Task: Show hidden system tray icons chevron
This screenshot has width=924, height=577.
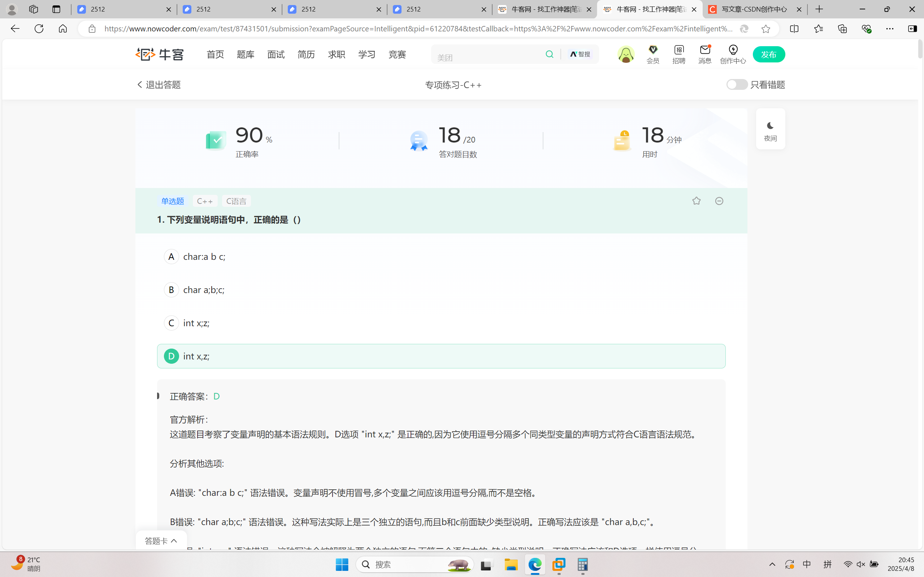Action: tap(772, 564)
